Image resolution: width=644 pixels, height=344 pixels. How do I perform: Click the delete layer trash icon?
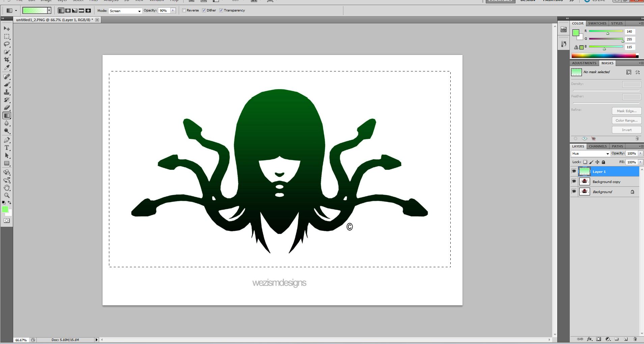[x=635, y=339]
